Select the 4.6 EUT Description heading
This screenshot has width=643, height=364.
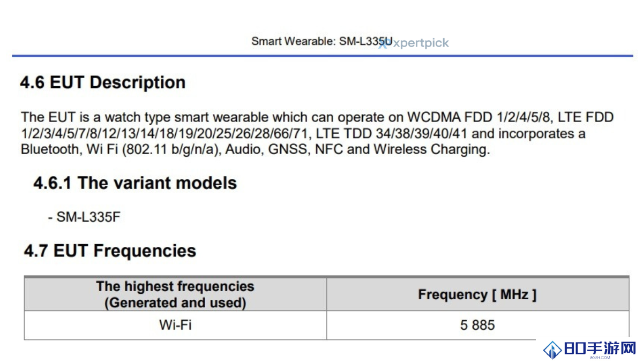tap(103, 82)
